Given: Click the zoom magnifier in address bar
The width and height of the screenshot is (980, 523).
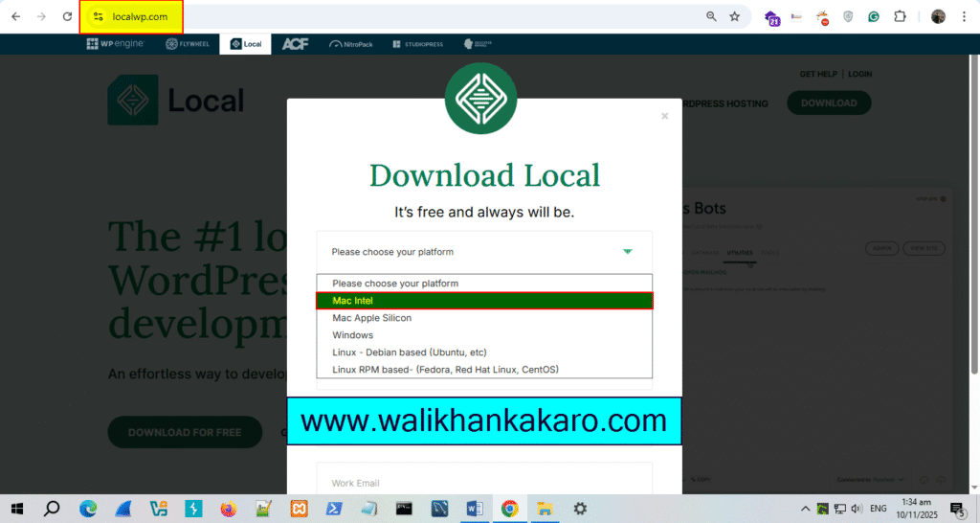Looking at the screenshot, I should pos(711,17).
